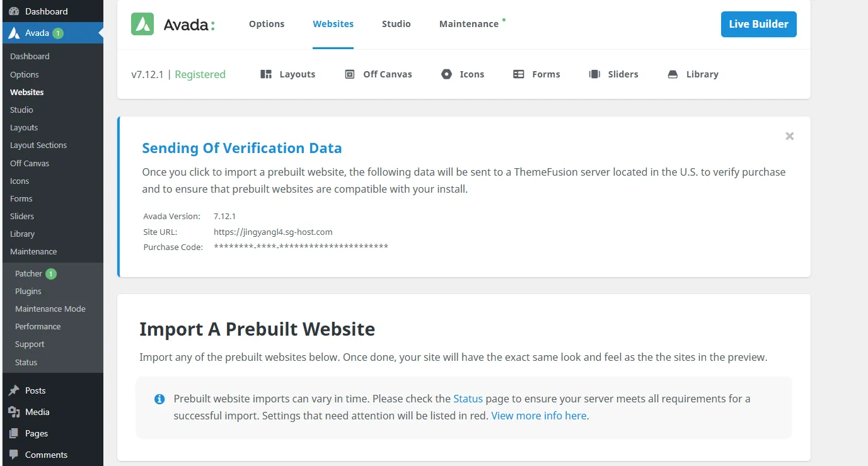
Task: Open Media via its sidebar icon
Action: pos(14,412)
